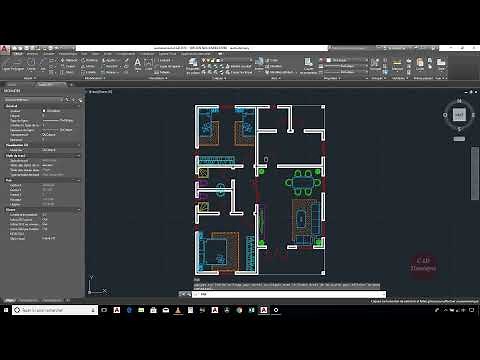The image size is (480, 360).
Task: Click the Base view tool
Action: 441,64
